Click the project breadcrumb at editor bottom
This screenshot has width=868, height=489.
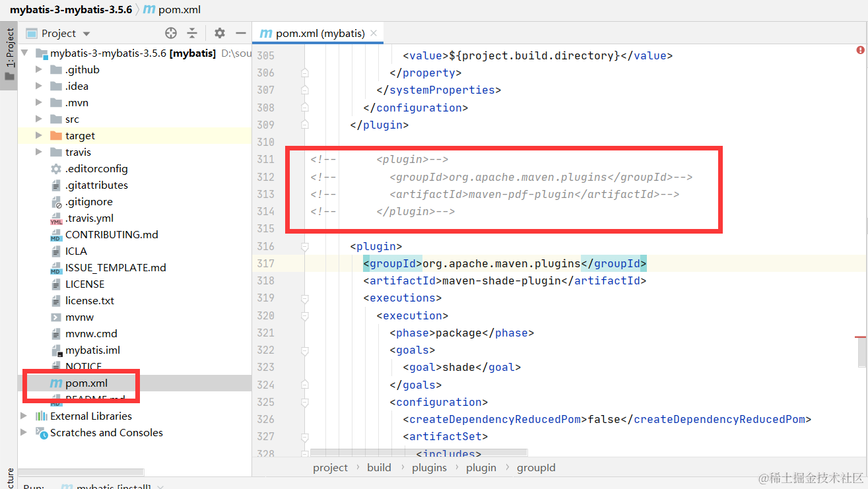pyautogui.click(x=330, y=467)
